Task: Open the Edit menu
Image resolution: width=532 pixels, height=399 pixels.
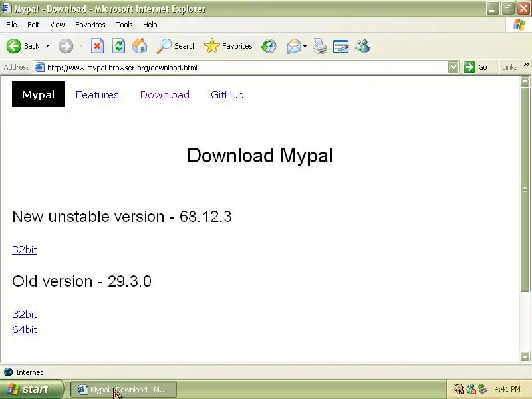Action: [x=33, y=25]
